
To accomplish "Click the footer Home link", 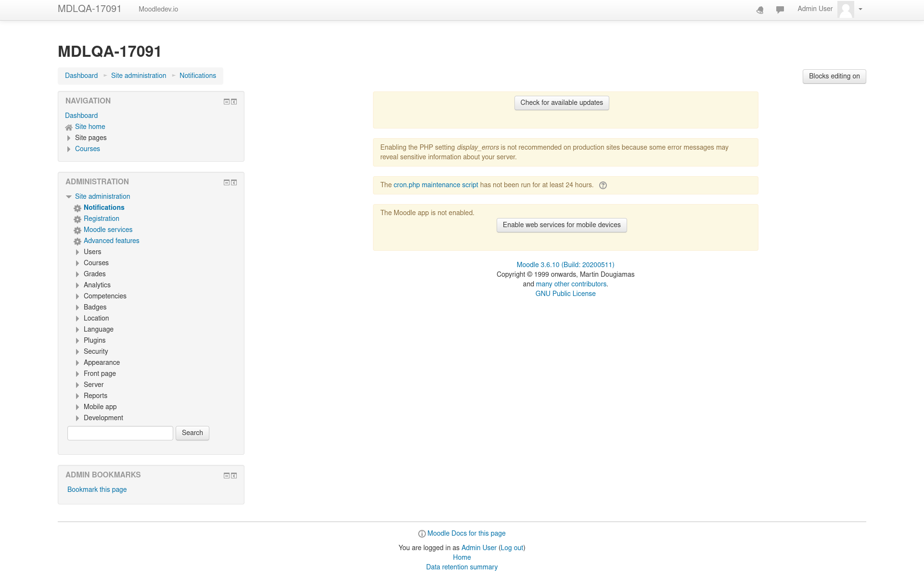I will (x=462, y=557).
